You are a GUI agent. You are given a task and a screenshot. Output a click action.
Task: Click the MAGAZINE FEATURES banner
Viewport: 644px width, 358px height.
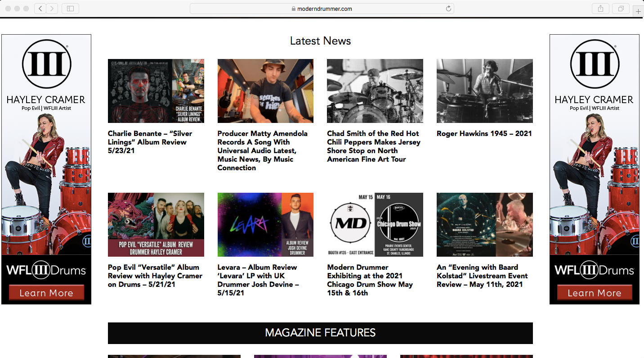(x=320, y=333)
